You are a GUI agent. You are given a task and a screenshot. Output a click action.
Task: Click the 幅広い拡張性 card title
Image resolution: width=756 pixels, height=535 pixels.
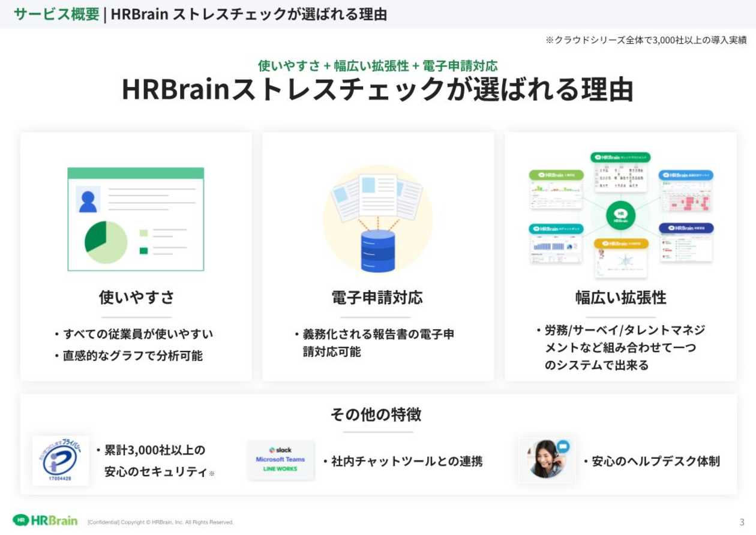(620, 297)
